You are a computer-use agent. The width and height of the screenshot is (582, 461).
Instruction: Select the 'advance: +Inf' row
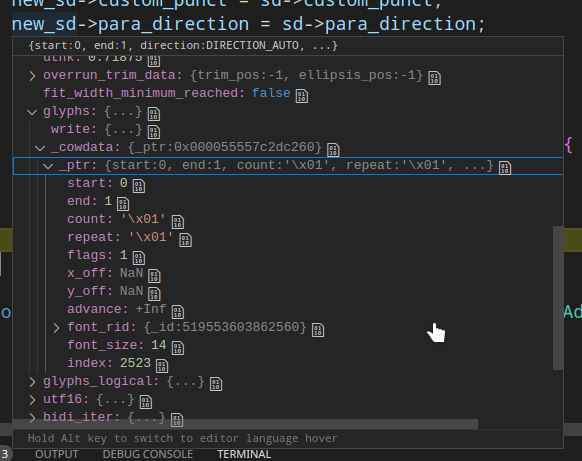pos(288,310)
